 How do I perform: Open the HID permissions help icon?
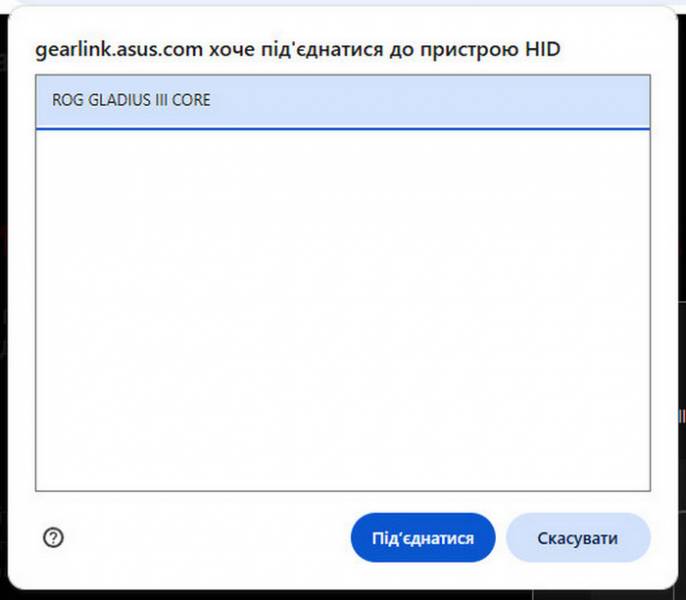point(54,538)
